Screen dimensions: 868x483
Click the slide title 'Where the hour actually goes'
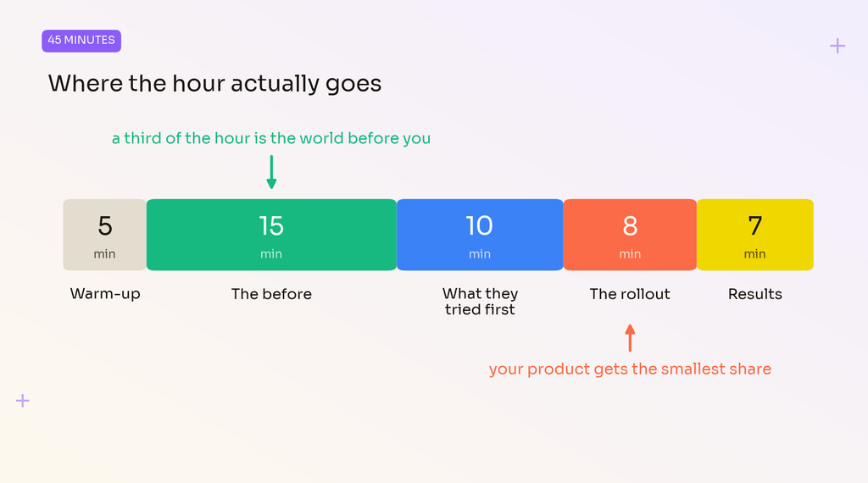coord(214,84)
